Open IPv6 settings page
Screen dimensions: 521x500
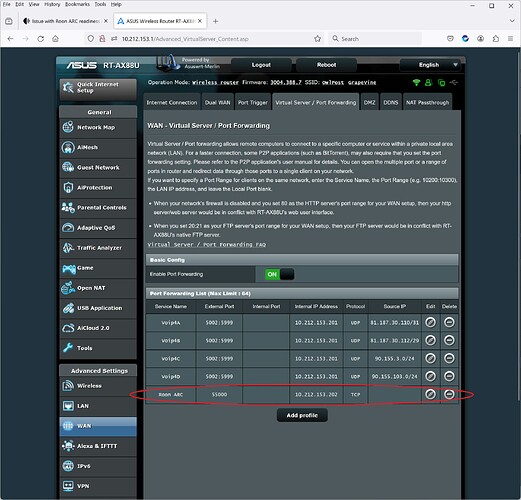[x=98, y=466]
